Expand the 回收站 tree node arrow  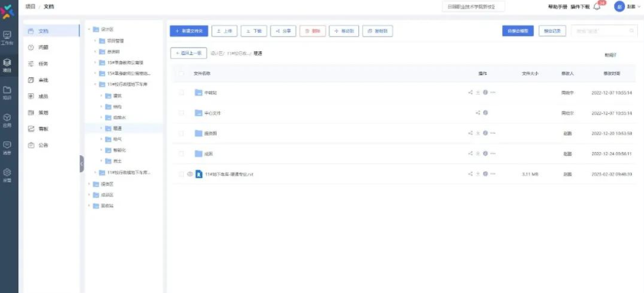[x=89, y=205]
